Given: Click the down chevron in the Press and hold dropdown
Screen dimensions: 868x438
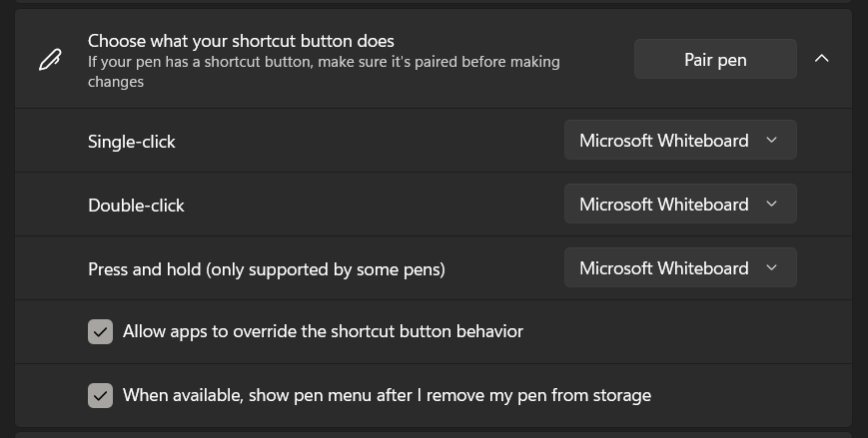Looking at the screenshot, I should pyautogui.click(x=771, y=268).
